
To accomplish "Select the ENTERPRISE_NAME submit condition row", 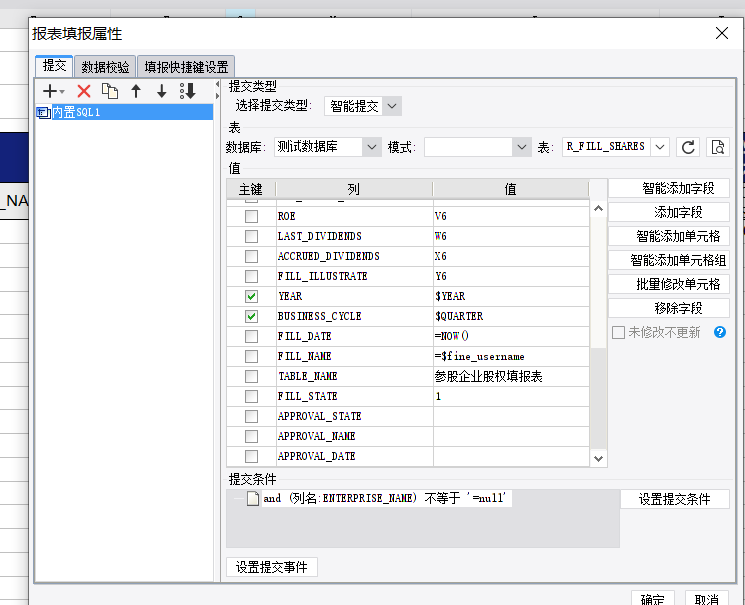I will pos(387,499).
